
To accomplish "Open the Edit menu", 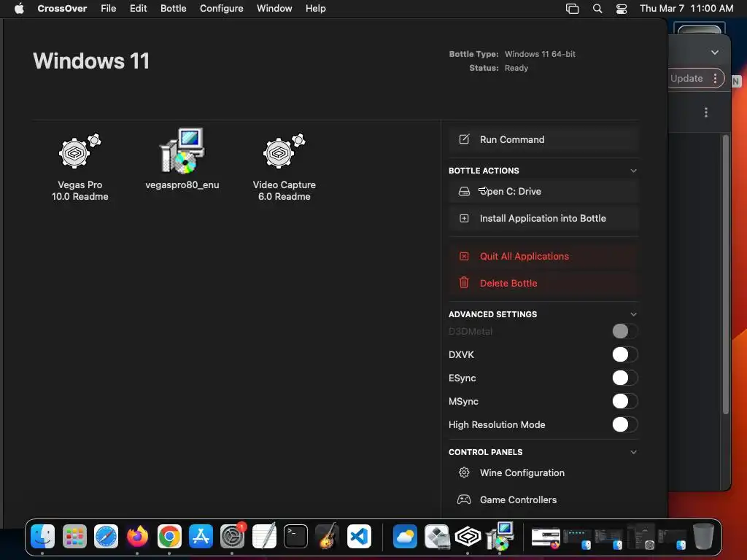I will click(138, 9).
